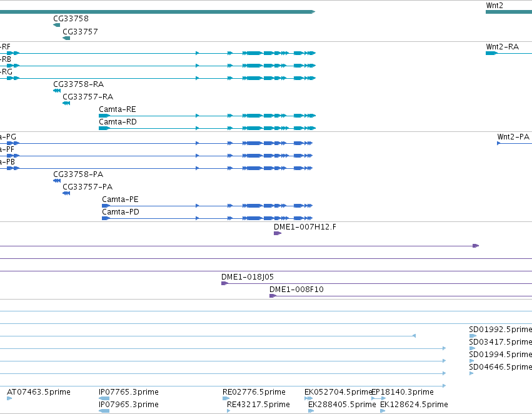Click the EK128624.5prime EST label

point(414,405)
